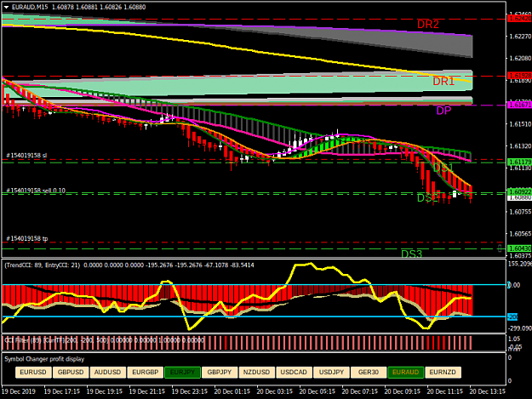Click the magenta 1.61671 pivot price tag
The image size is (532, 399).
pos(519,105)
